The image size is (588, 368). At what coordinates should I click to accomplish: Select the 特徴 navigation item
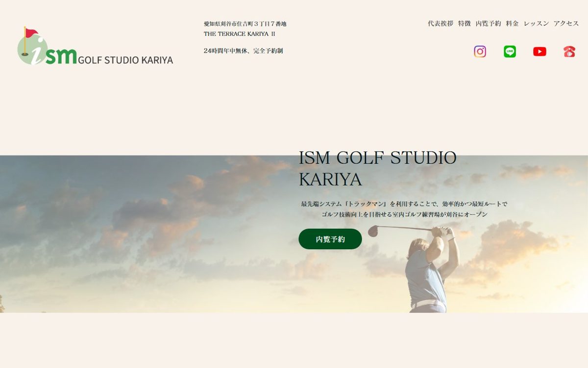(465, 24)
